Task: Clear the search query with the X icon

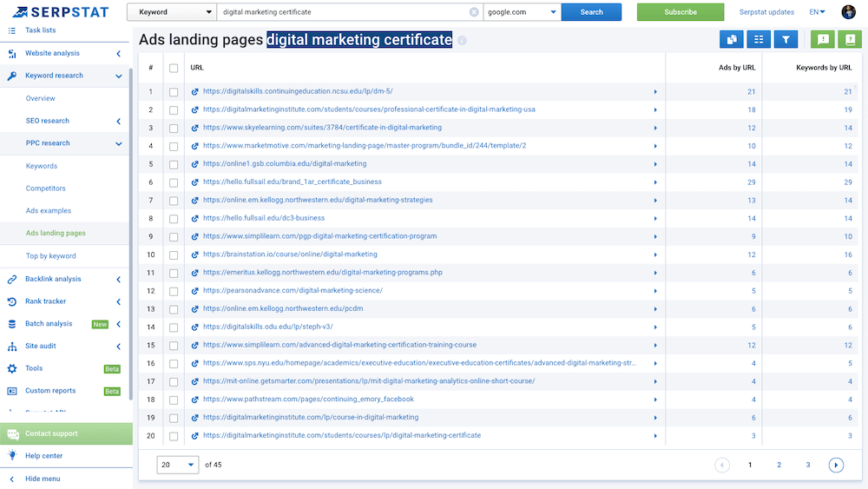Action: [474, 12]
